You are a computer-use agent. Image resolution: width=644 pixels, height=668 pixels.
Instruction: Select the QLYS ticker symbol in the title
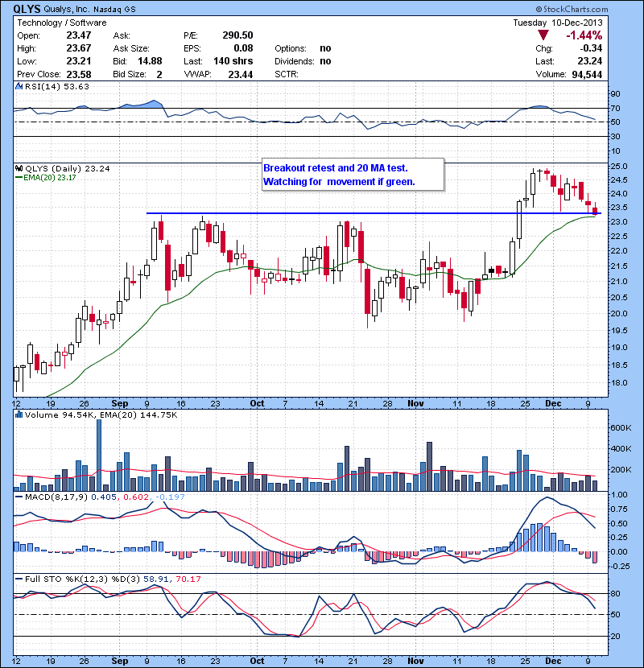27,9
